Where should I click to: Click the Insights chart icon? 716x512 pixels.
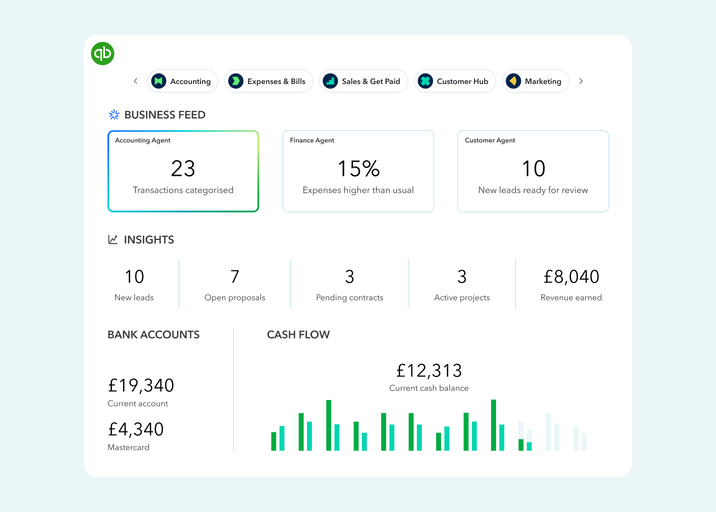point(113,239)
